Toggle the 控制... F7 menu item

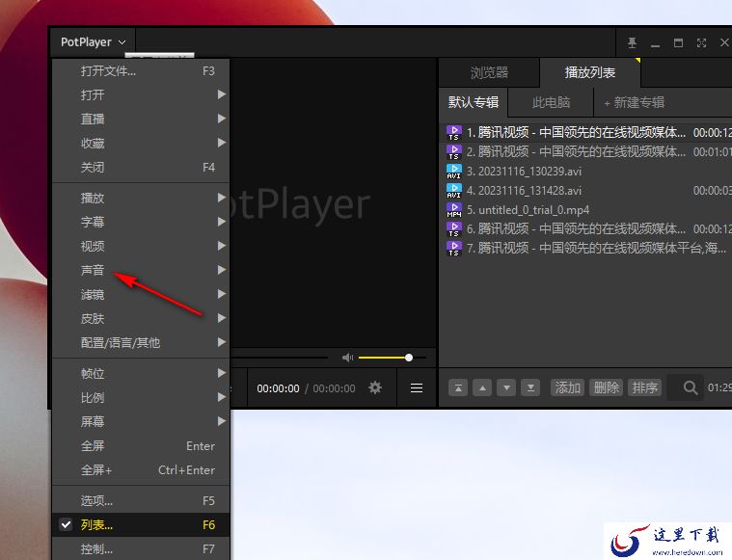(x=141, y=548)
